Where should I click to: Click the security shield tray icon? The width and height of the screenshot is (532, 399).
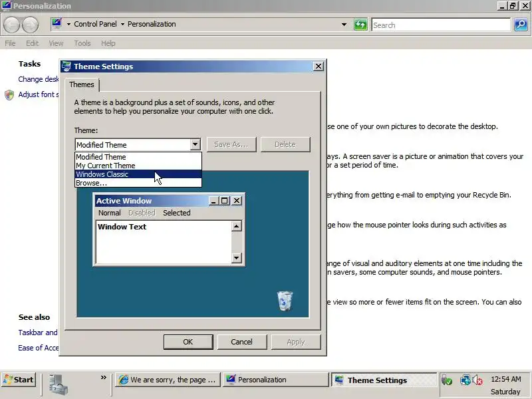[x=446, y=380]
